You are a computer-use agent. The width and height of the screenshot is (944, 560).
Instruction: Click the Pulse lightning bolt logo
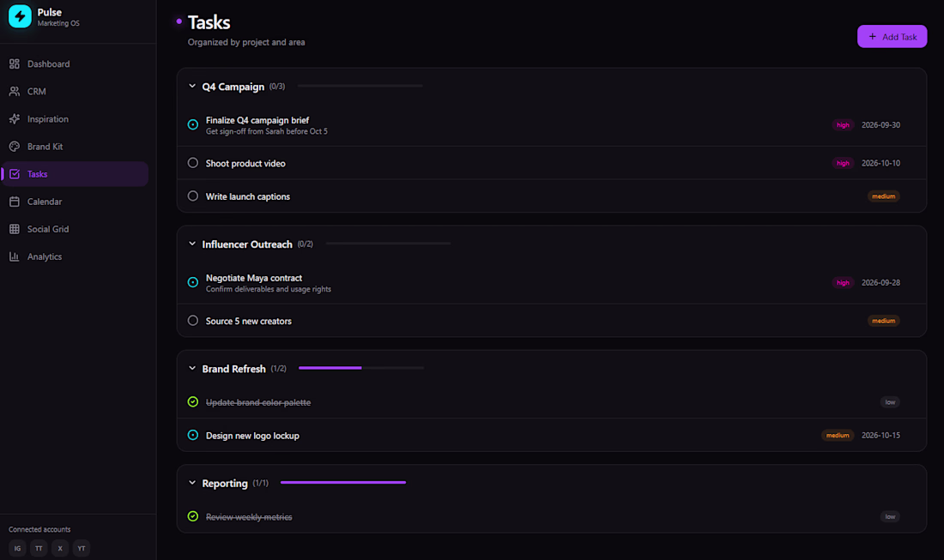click(20, 17)
